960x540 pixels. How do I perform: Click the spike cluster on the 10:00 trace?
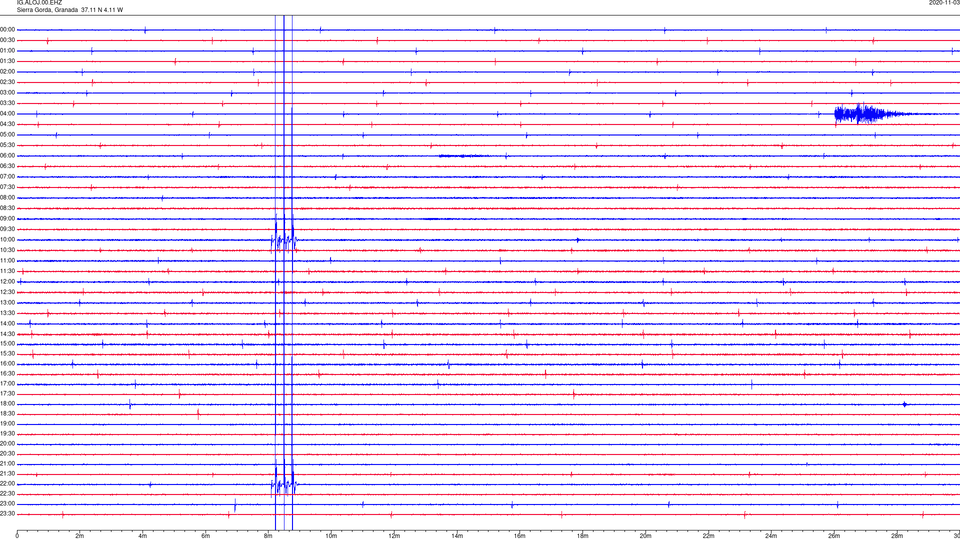284,241
